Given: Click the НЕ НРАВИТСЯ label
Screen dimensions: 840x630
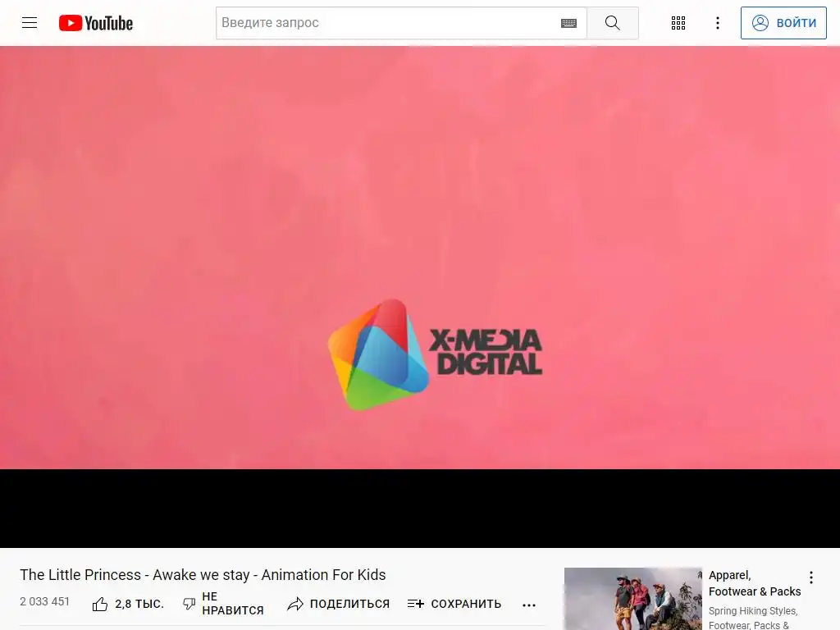Looking at the screenshot, I should click(x=232, y=603).
